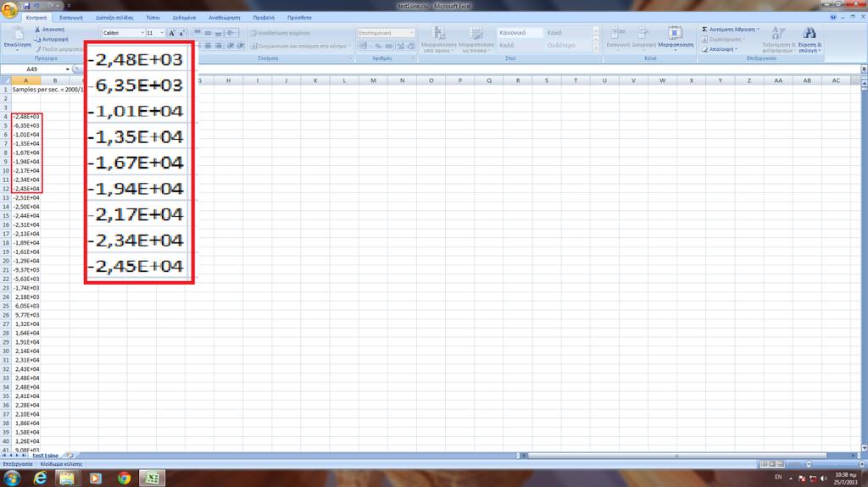
Task: Open Google Chrome from taskbar
Action: (124, 478)
